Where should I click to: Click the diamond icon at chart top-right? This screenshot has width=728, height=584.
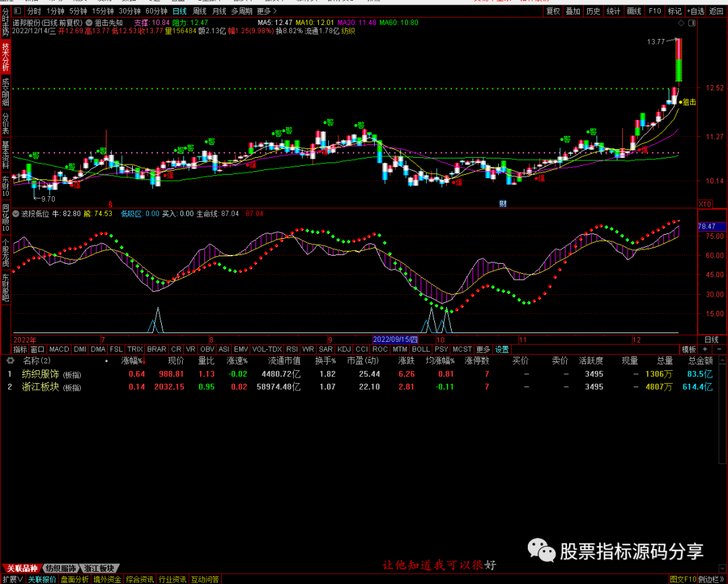[x=681, y=22]
